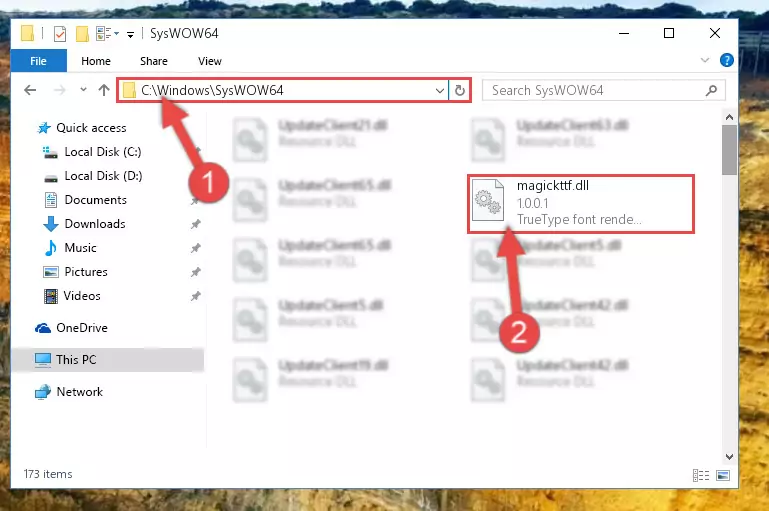Screen dimensions: 769x511
Task: Select OneDrive in navigation pane
Action: pos(82,328)
